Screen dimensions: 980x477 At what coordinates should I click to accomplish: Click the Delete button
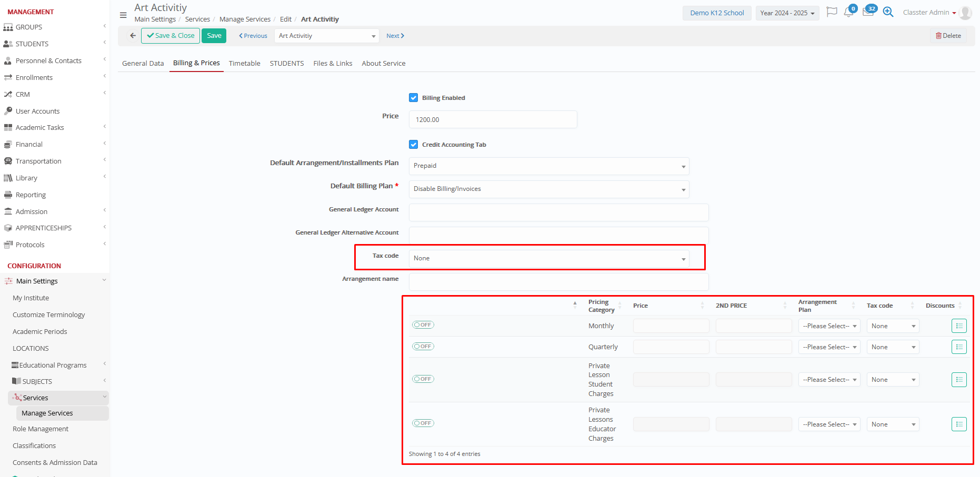[x=948, y=36]
